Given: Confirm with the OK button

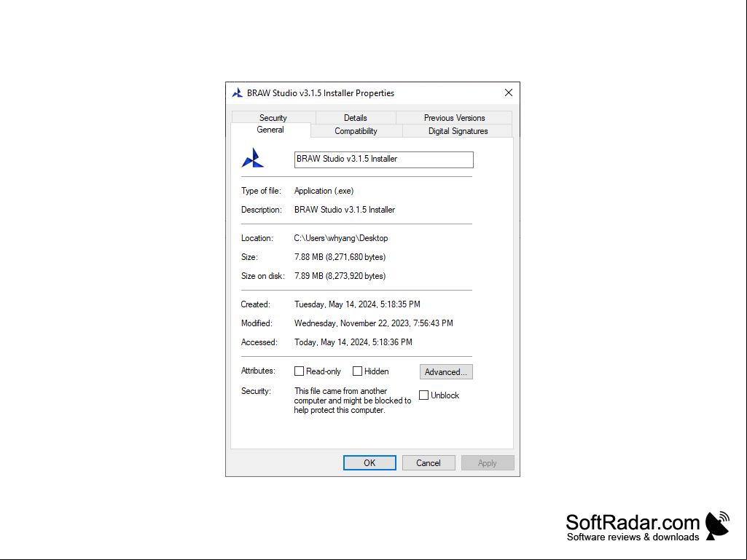Looking at the screenshot, I should point(369,463).
